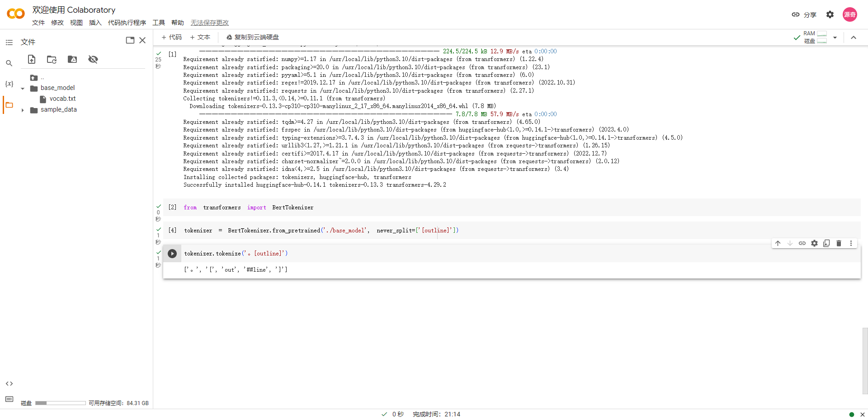Collapse the base_model folder
Image resolution: width=868 pixels, height=420 pixels.
(22, 88)
